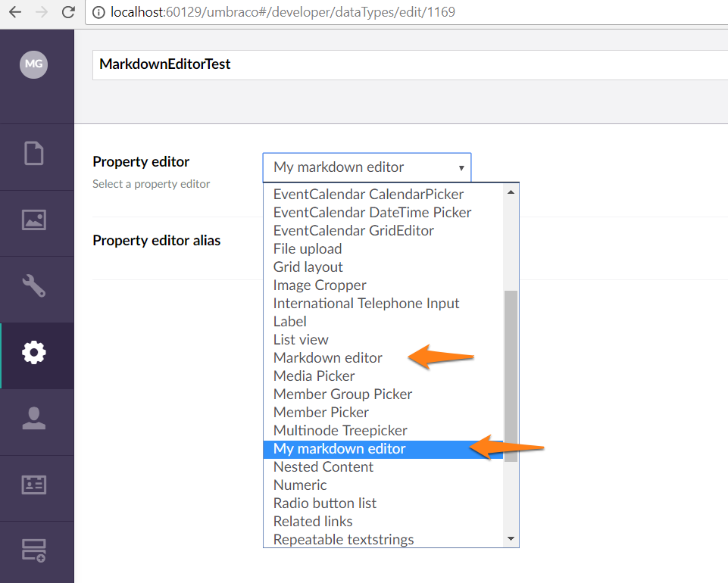The width and height of the screenshot is (728, 583).
Task: Select Markdown editor option
Action: tap(383, 357)
